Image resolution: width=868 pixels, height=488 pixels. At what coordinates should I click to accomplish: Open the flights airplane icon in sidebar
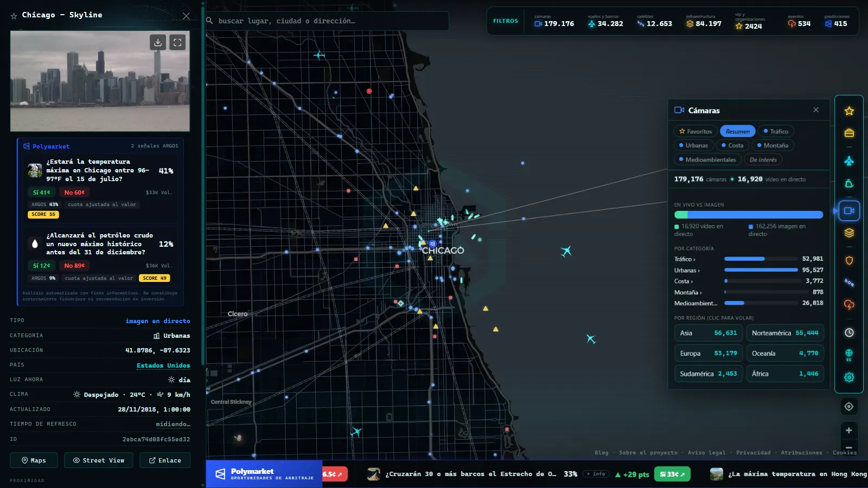pos(849,161)
